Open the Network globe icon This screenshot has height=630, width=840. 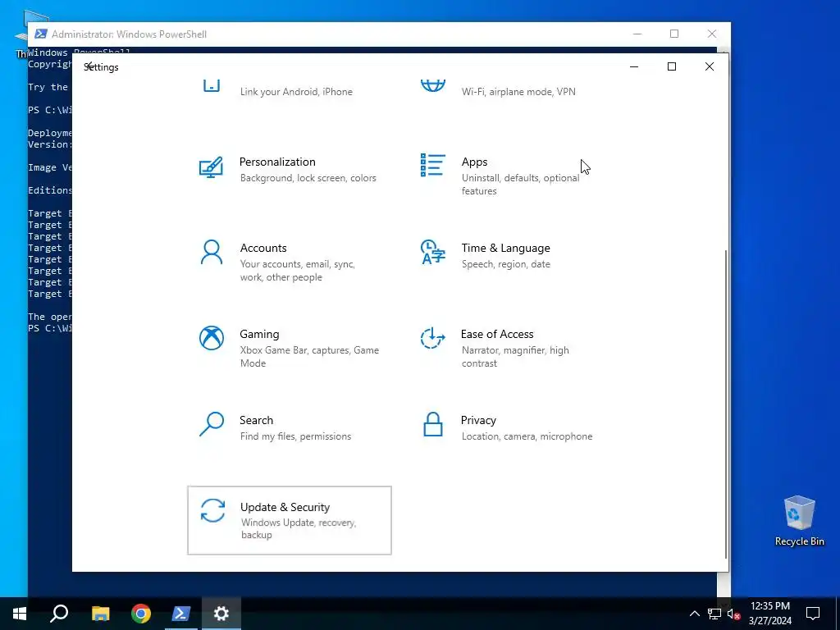433,85
